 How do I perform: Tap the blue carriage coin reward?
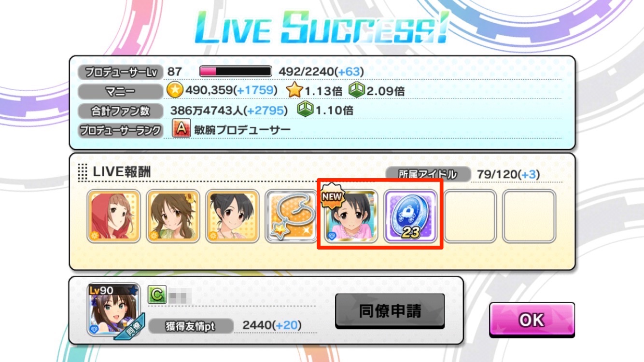(x=410, y=216)
